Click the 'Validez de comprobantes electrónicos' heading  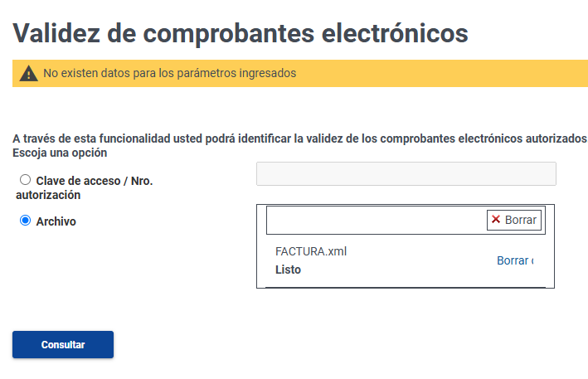tap(241, 33)
